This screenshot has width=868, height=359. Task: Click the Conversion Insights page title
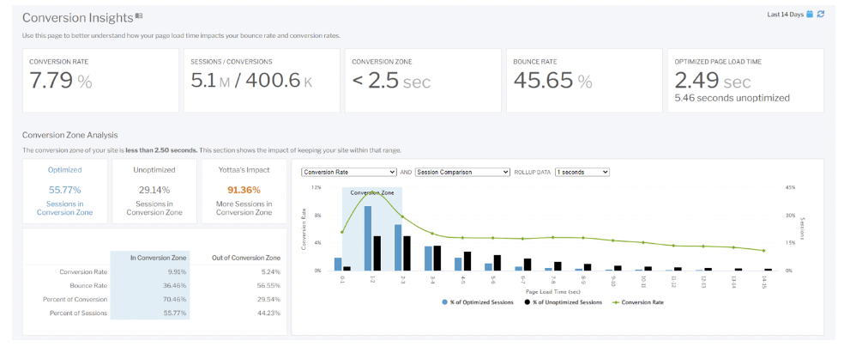click(x=77, y=18)
